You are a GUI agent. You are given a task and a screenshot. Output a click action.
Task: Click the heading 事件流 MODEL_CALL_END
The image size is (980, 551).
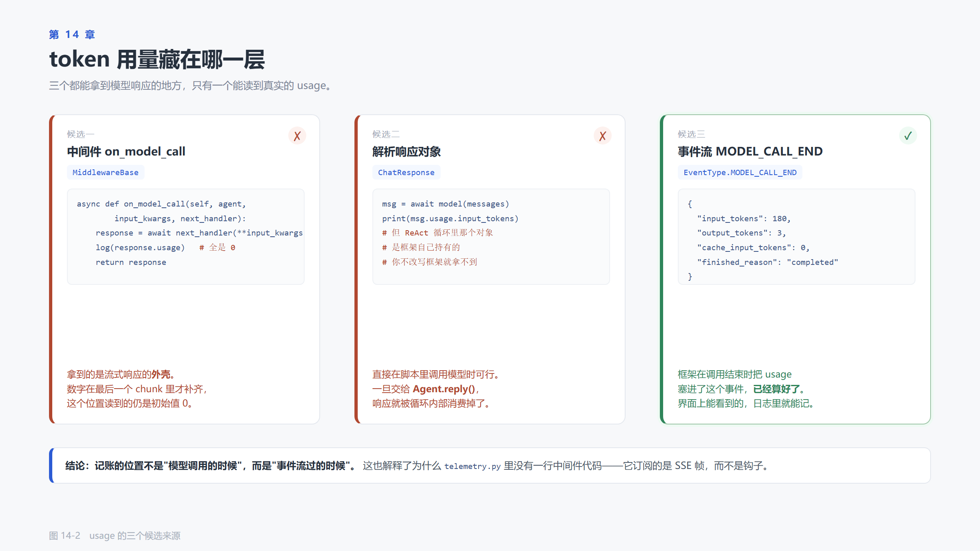coord(750,151)
